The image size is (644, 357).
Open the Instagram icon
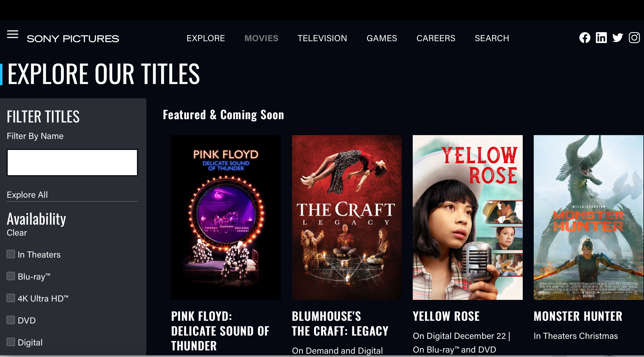click(634, 38)
